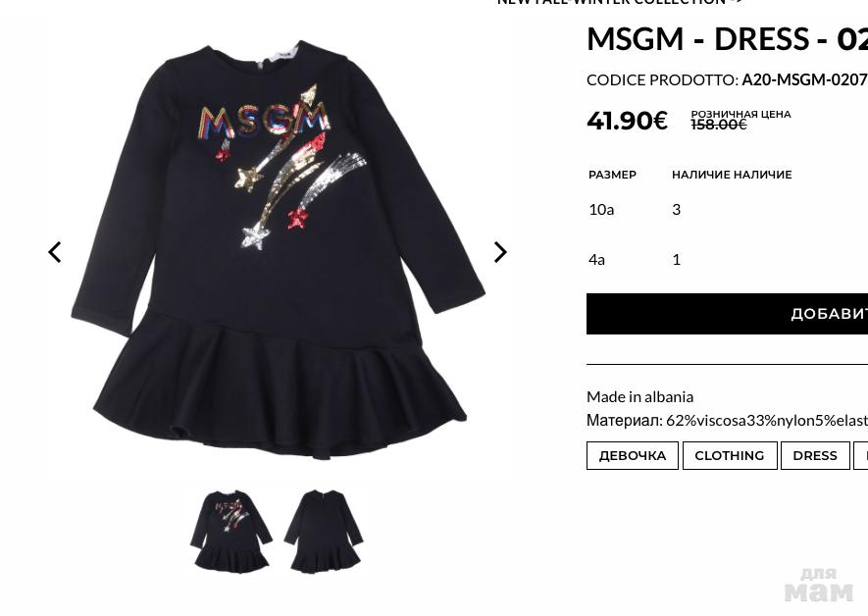
Task: Select the front view dress thumbnail
Action: [231, 531]
